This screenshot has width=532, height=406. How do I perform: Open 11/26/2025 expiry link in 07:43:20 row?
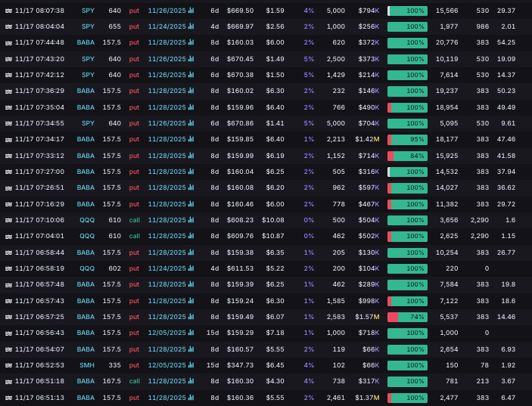(x=167, y=59)
